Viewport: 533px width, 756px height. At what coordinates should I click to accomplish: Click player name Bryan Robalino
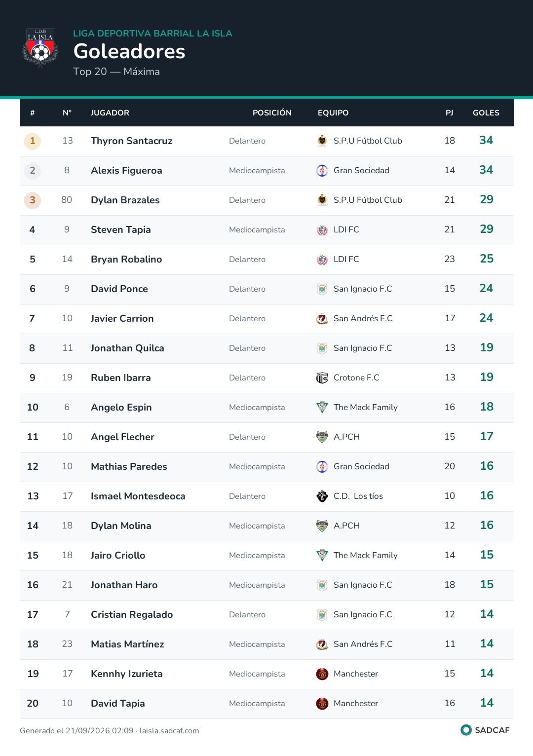[x=126, y=259]
